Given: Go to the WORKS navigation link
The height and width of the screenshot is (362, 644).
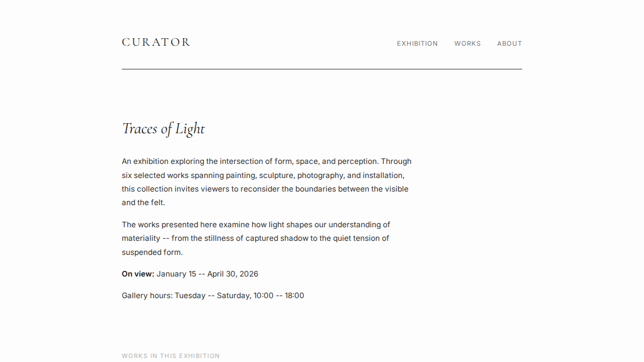Looking at the screenshot, I should 467,44.
